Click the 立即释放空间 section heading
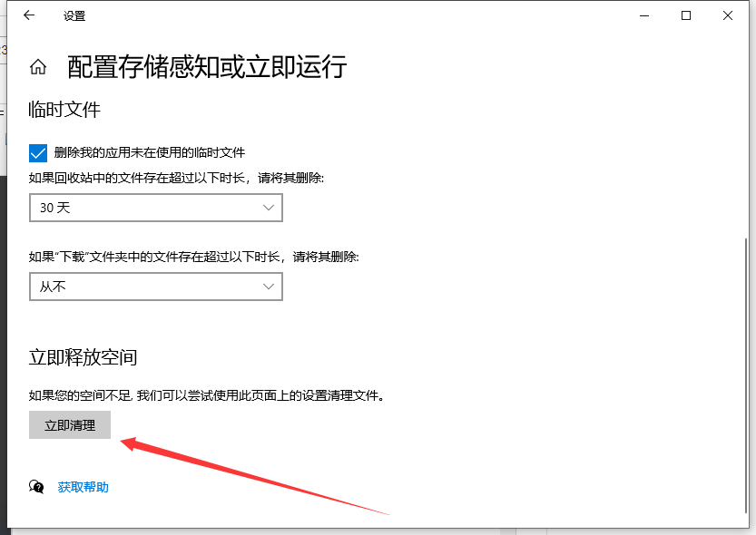The height and width of the screenshot is (535, 756). coord(83,357)
